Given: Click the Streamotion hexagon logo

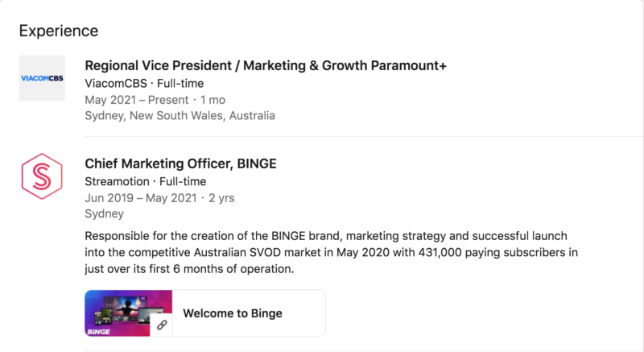Looking at the screenshot, I should [x=42, y=175].
